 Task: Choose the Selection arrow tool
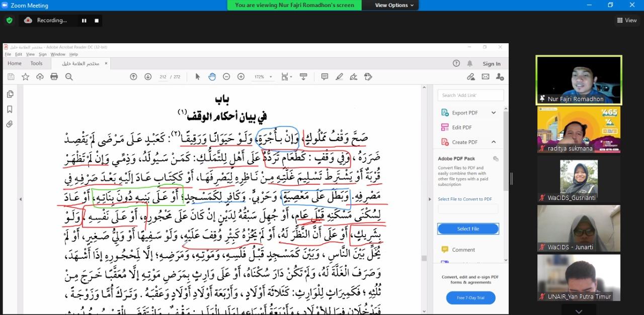(x=197, y=77)
